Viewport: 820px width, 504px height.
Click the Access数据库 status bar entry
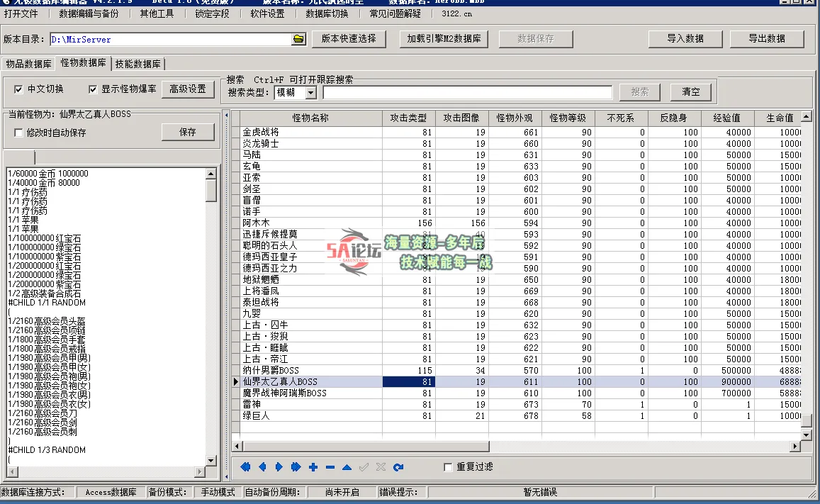(111, 493)
